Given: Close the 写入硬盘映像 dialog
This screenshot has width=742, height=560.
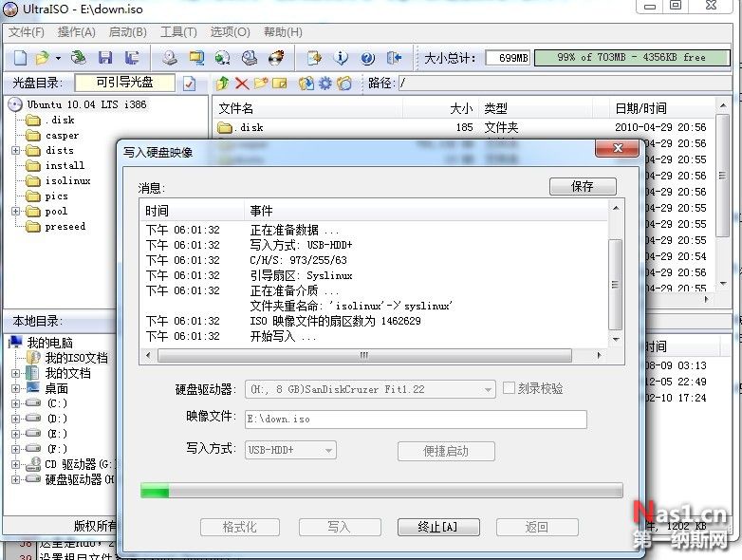Looking at the screenshot, I should tap(617, 148).
